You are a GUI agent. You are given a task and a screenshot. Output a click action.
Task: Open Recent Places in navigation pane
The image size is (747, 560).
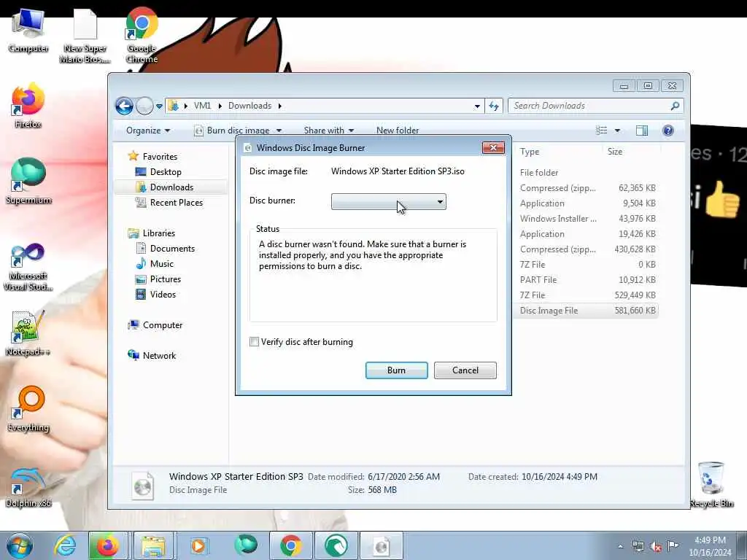177,203
